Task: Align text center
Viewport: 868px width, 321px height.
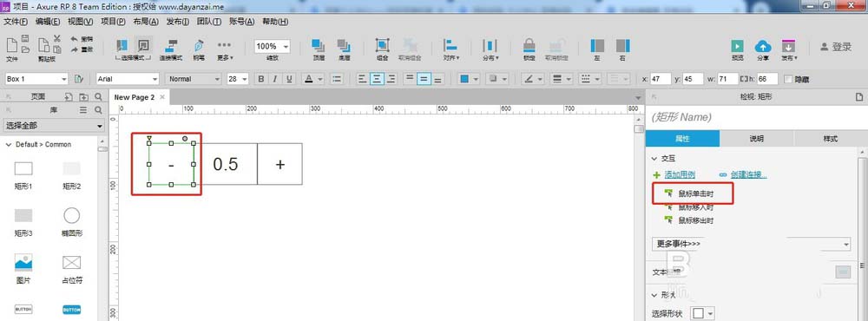Action: tap(377, 79)
